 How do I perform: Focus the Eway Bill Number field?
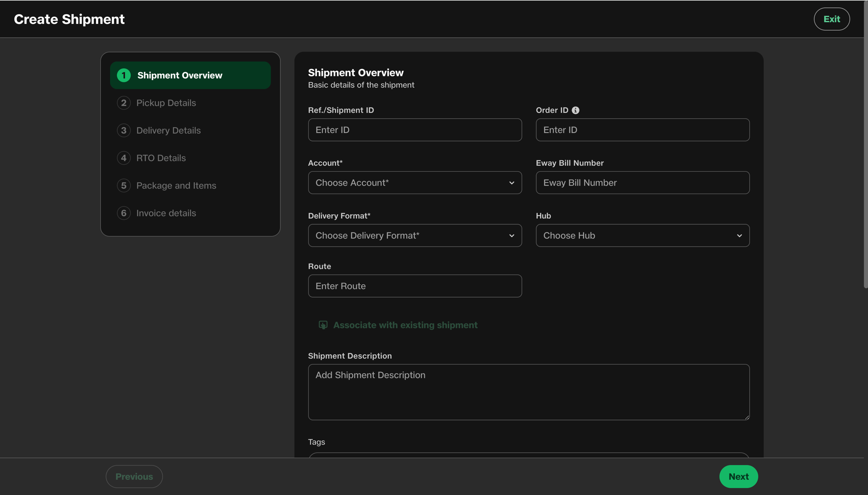click(643, 183)
